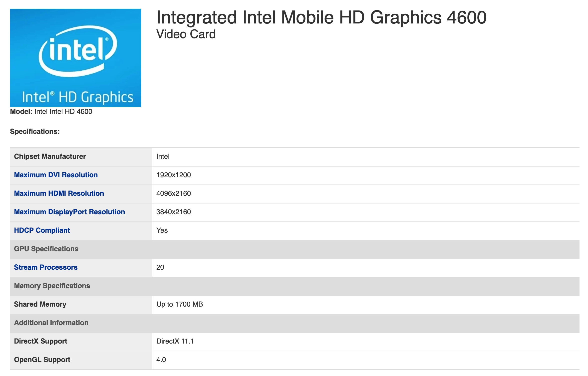Click the Up to 1700 MB value

click(180, 304)
